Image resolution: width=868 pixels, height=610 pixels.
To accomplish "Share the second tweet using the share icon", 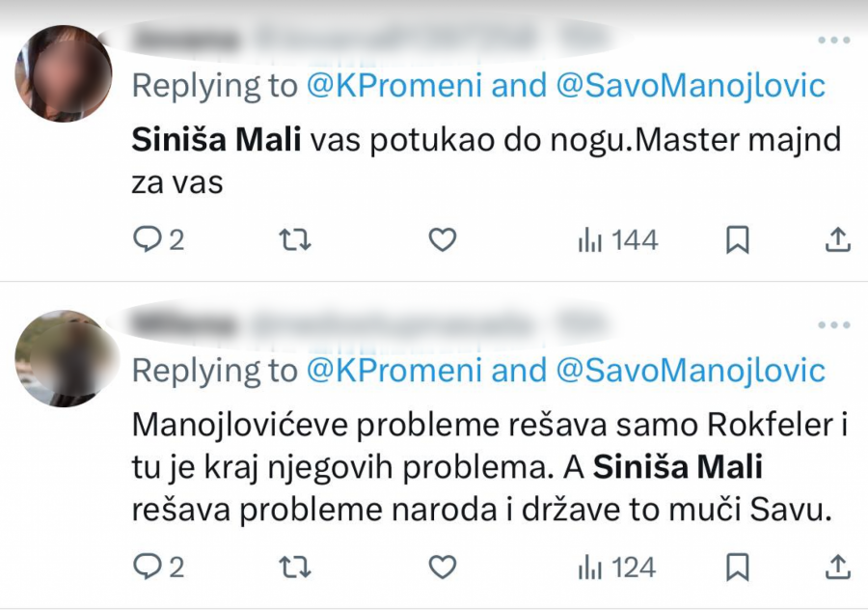I will [x=837, y=568].
